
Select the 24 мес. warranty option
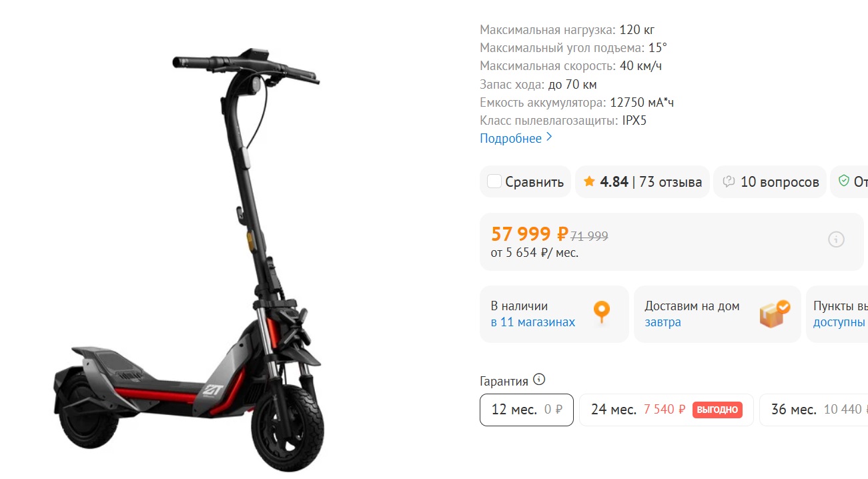[x=666, y=410]
